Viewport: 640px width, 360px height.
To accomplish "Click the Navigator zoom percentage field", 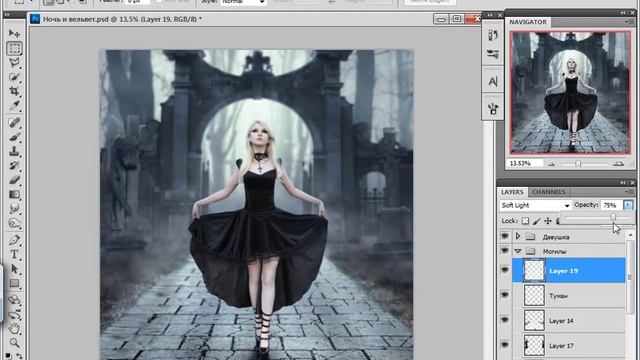I will point(525,164).
